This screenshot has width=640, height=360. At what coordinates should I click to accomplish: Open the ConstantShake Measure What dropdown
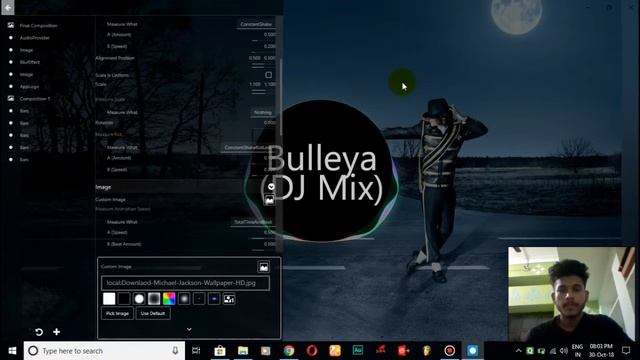pyautogui.click(x=256, y=24)
